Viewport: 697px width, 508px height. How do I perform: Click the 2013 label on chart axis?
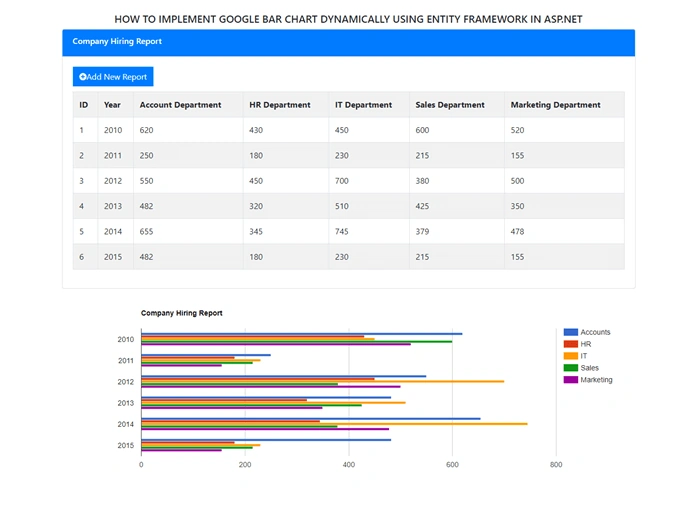pos(125,403)
